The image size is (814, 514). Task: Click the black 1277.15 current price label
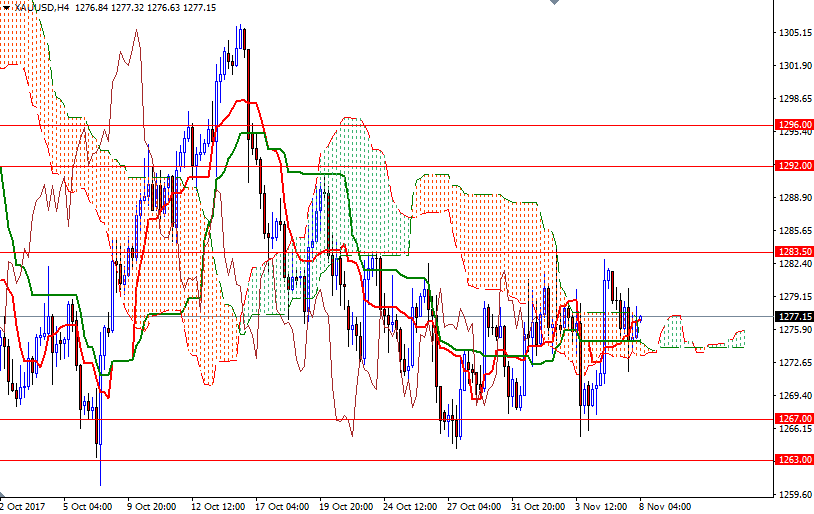[794, 317]
